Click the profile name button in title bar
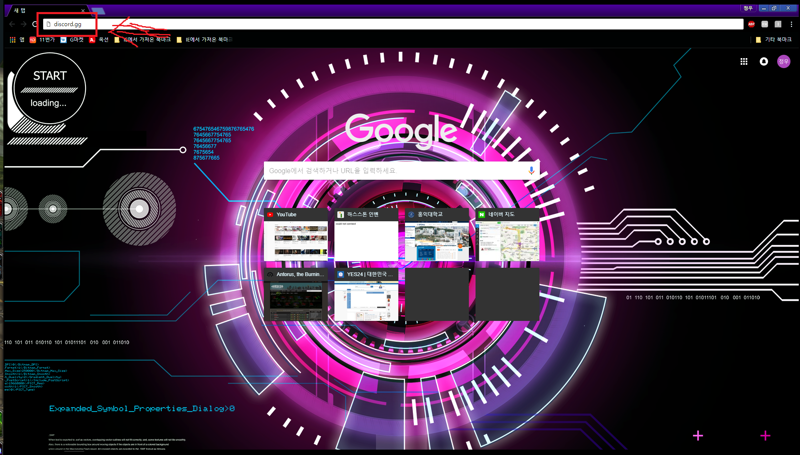 click(x=747, y=8)
